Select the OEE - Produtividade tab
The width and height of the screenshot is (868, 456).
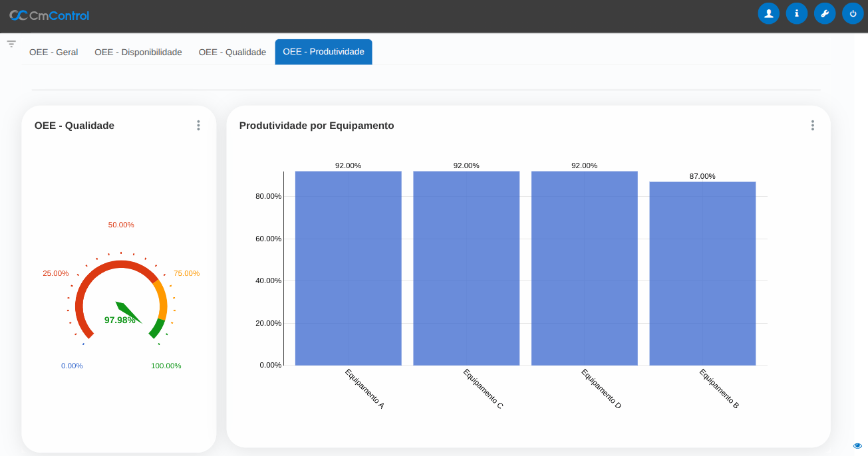[323, 52]
